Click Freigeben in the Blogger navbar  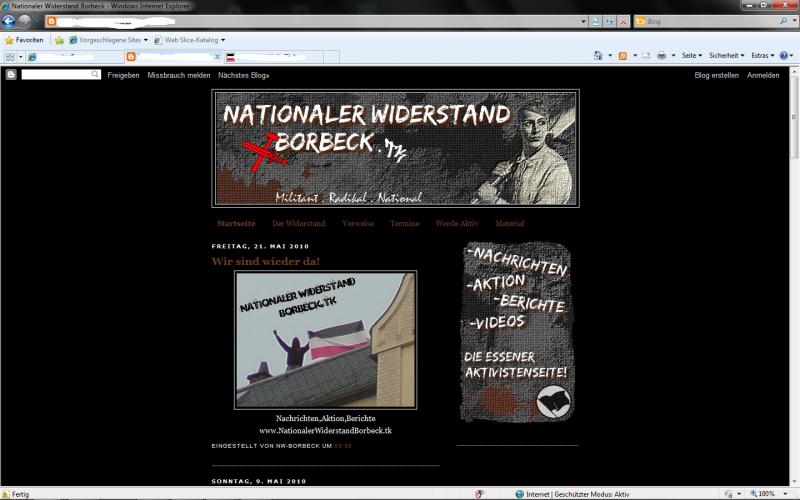pyautogui.click(x=123, y=75)
